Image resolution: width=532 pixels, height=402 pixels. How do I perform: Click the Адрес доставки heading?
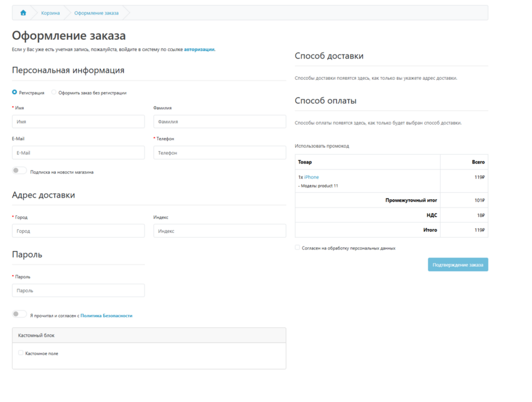pyautogui.click(x=44, y=195)
